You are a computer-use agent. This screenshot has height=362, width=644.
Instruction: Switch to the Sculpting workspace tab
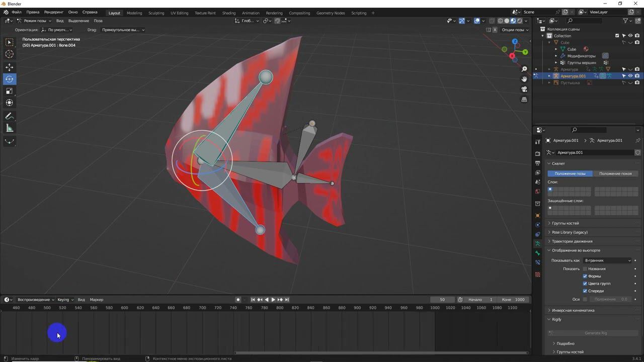[x=156, y=13]
